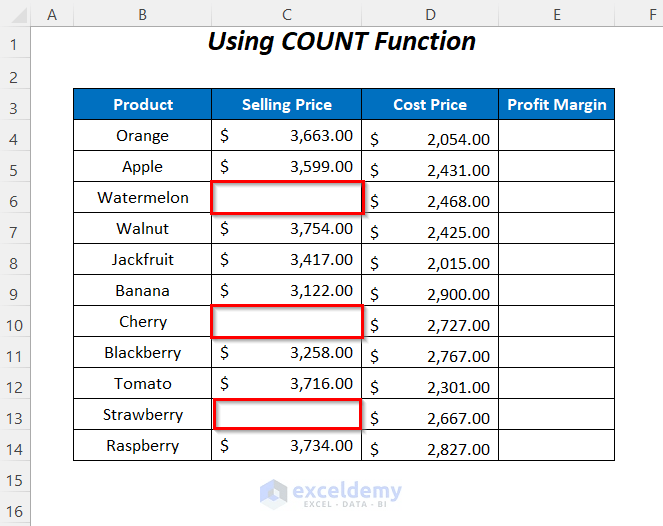
Task: Select row 13 header
Action: pyautogui.click(x=15, y=414)
